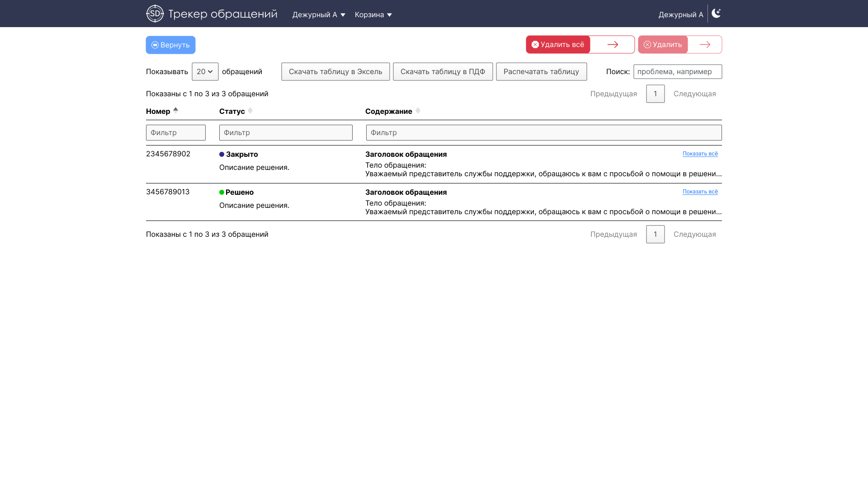Click Показать всё for ticket 2345678902
868x488 pixels.
(700, 154)
